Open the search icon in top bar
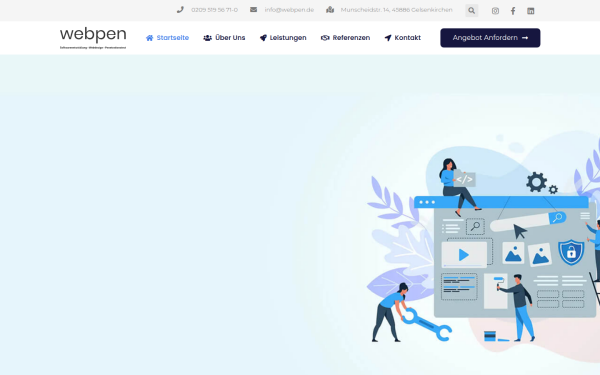The image size is (600, 375). 471,11
